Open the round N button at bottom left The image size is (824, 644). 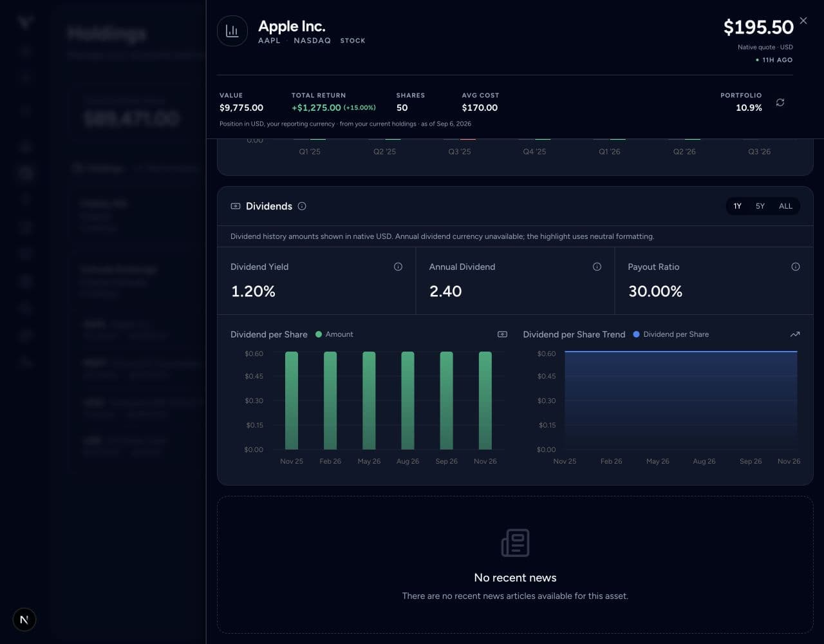coord(24,620)
